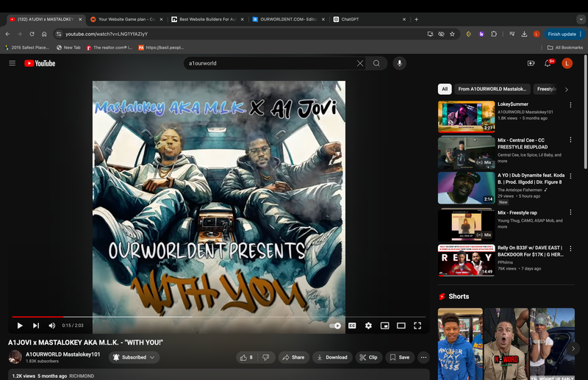This screenshot has width=588, height=380.
Task: Open YouTube notifications bell
Action: pyautogui.click(x=548, y=63)
